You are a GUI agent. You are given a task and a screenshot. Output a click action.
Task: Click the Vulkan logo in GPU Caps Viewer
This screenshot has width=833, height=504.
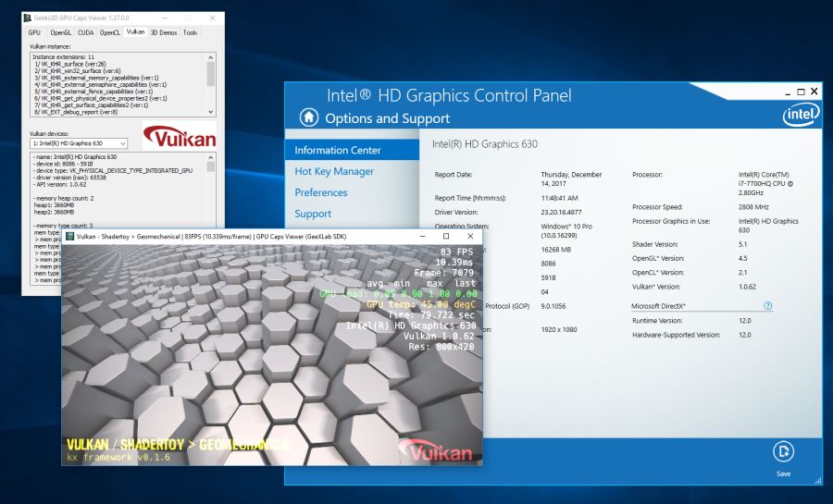point(179,136)
